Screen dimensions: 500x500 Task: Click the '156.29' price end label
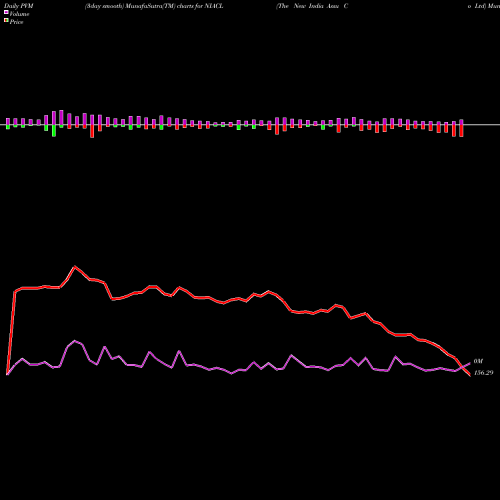coord(483,373)
